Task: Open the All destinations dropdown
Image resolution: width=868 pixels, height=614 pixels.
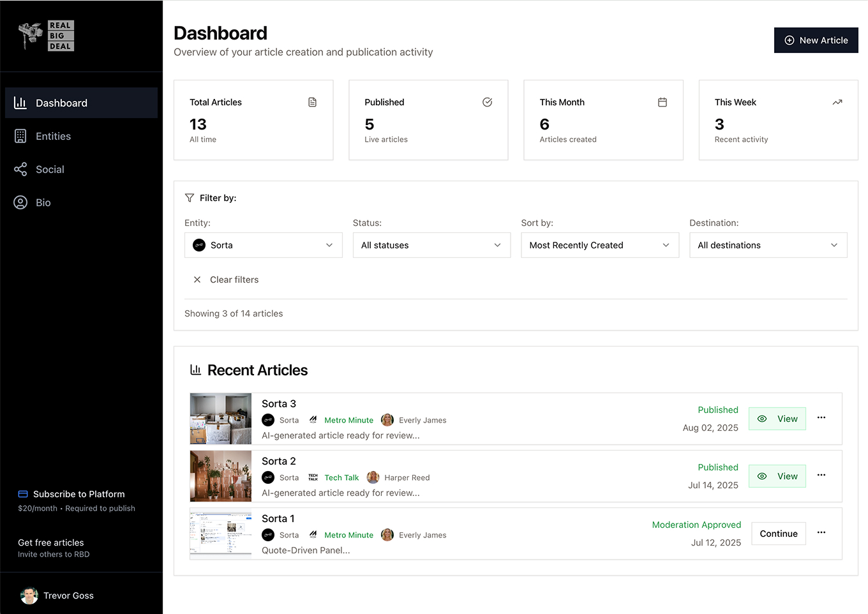Action: click(768, 245)
